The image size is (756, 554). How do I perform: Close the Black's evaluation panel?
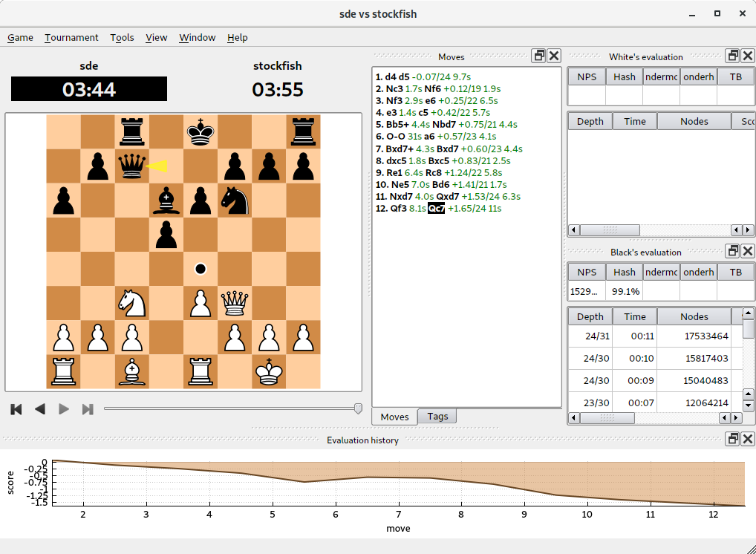[x=748, y=251]
